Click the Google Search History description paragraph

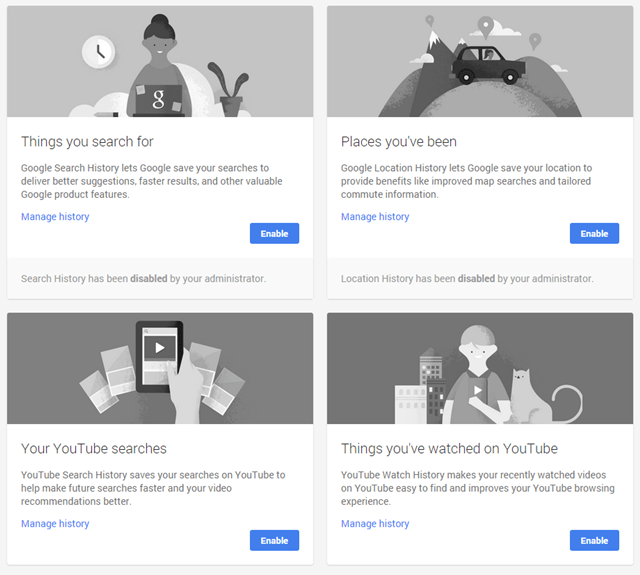[x=151, y=181]
